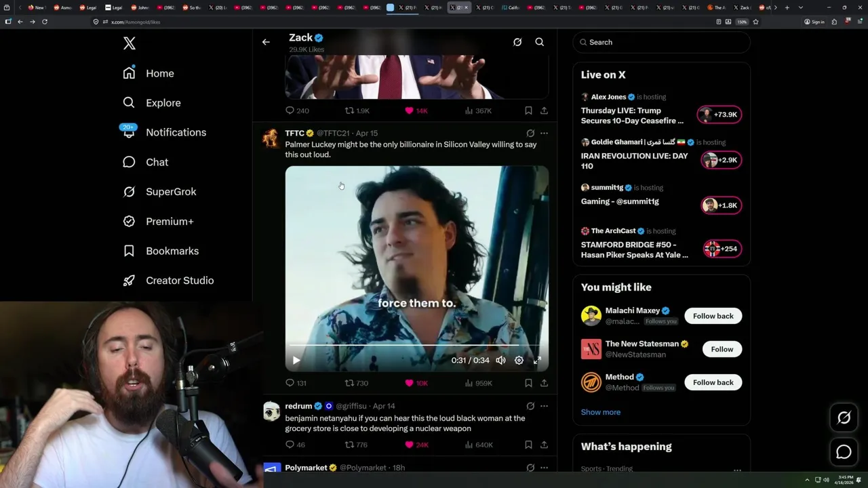This screenshot has height=488, width=868.
Task: Open Chat from the sidebar
Action: (x=145, y=162)
